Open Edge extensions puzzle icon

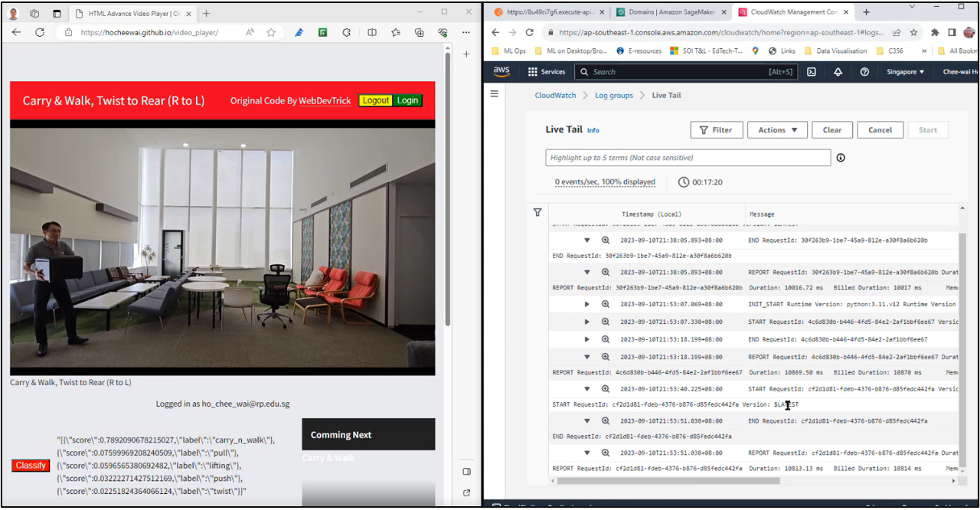[x=347, y=33]
